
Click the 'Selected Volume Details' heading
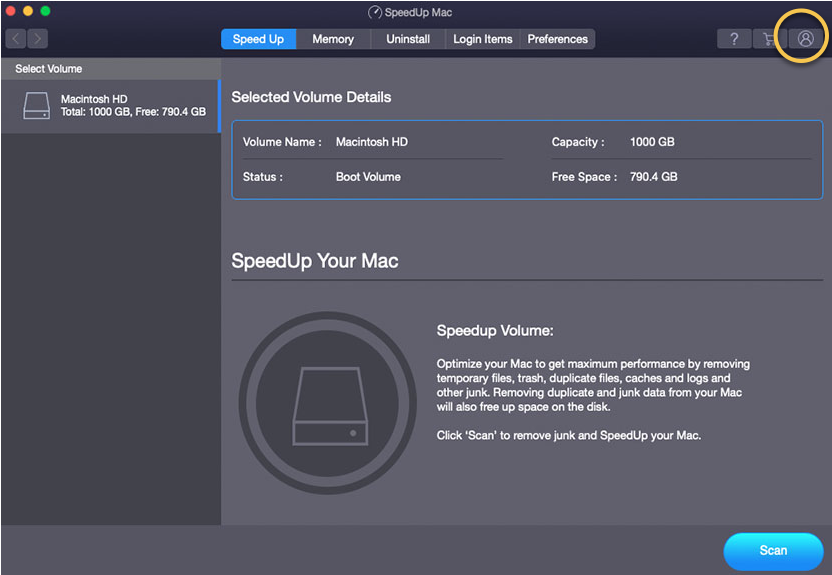click(x=311, y=97)
